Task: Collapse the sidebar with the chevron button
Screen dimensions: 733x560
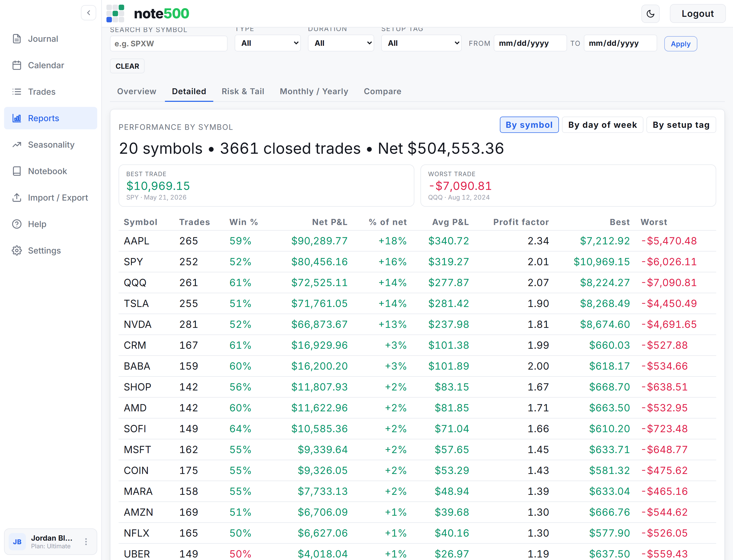Action: click(x=88, y=13)
